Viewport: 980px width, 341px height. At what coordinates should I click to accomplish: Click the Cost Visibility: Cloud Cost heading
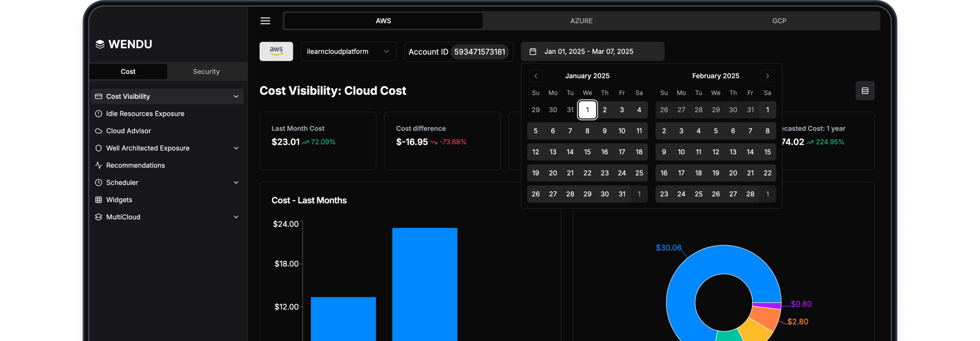click(333, 91)
